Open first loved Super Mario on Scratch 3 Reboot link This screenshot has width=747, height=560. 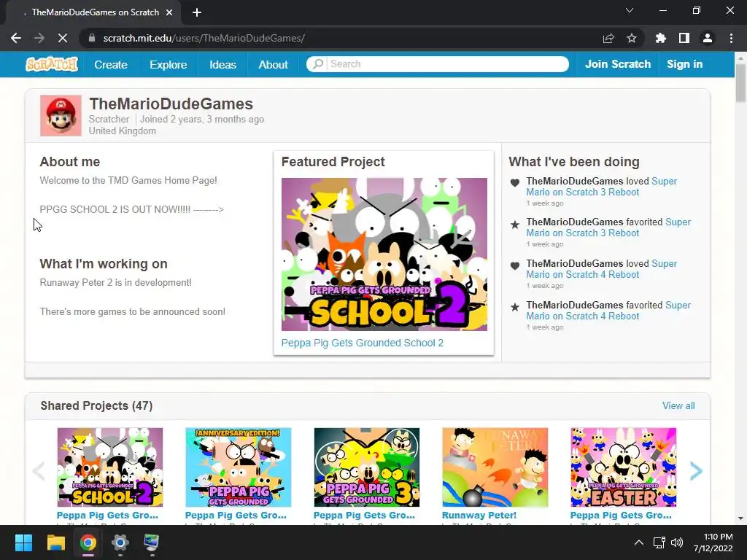601,187
